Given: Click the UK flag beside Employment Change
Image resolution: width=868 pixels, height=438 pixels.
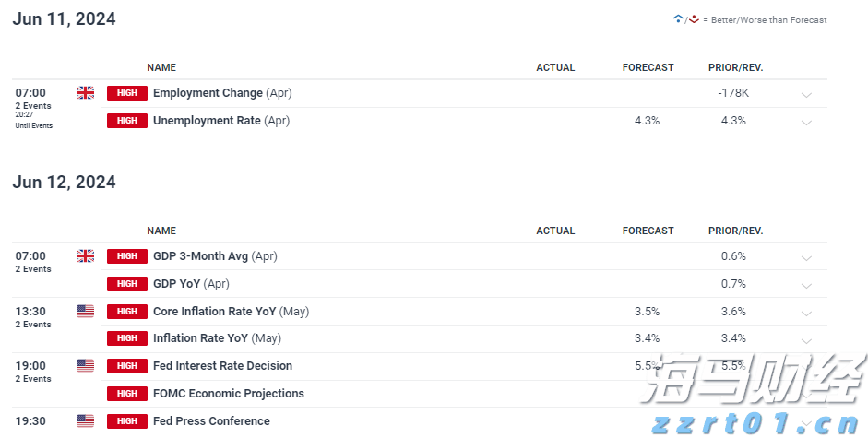Looking at the screenshot, I should (85, 92).
